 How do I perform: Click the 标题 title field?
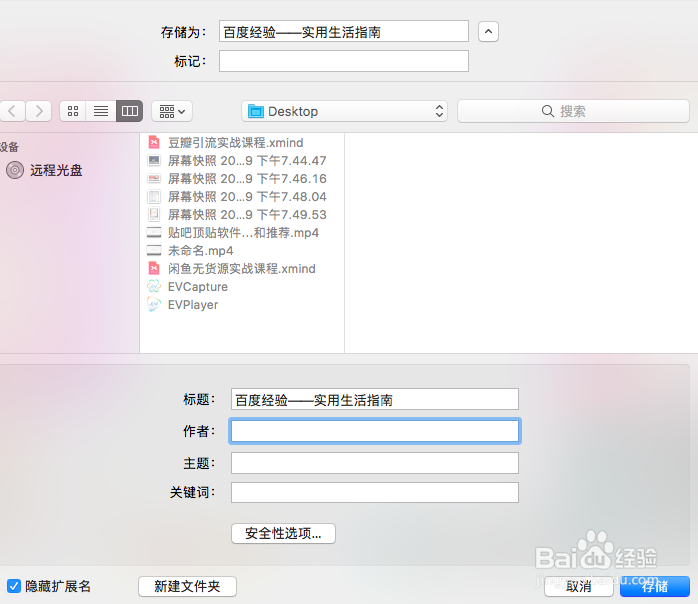(x=375, y=399)
